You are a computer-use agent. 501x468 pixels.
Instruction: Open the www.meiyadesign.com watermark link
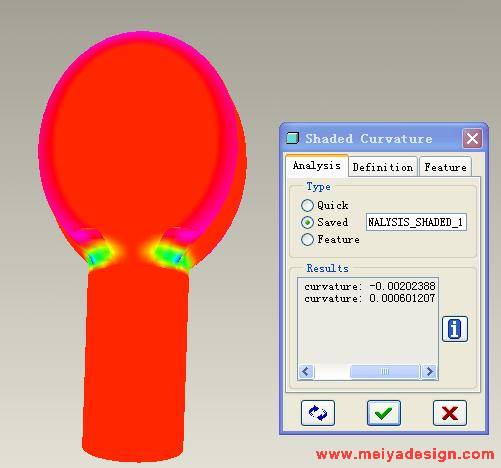pyautogui.click(x=405, y=454)
